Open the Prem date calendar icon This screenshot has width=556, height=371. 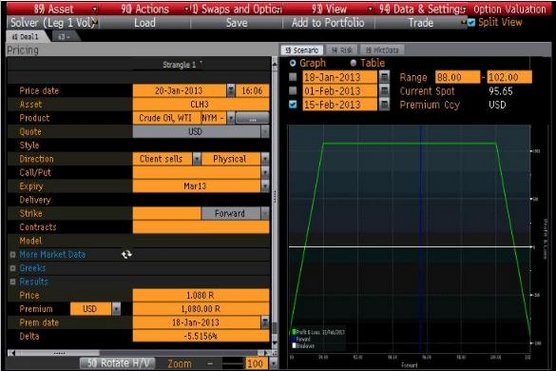(x=265, y=322)
